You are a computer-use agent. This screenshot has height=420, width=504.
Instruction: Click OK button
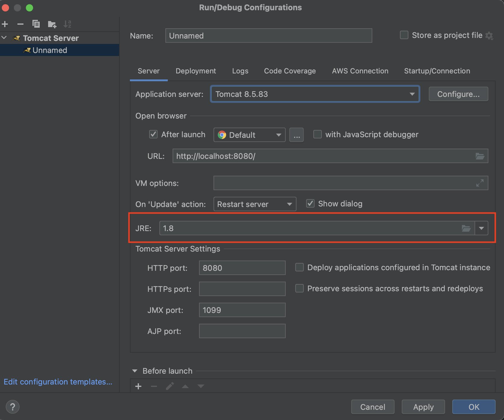tap(474, 407)
